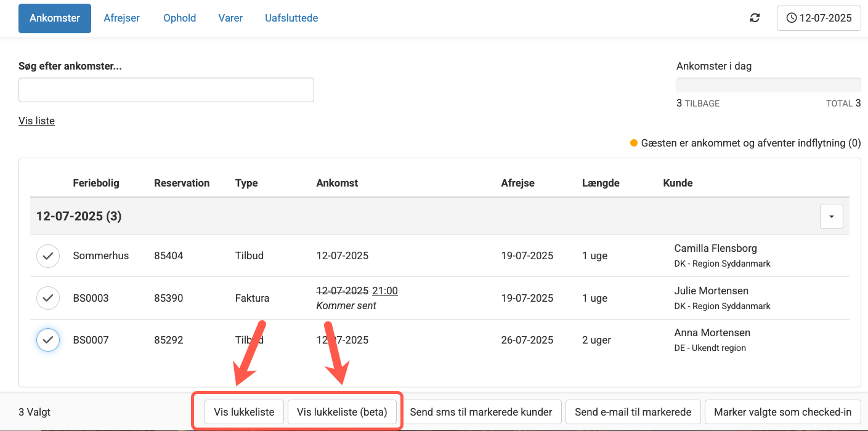Open the dropdown for the 12-07-2025 group

[832, 217]
